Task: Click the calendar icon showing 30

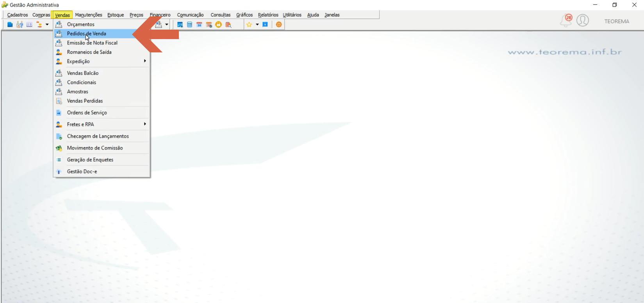Action: (x=199, y=25)
